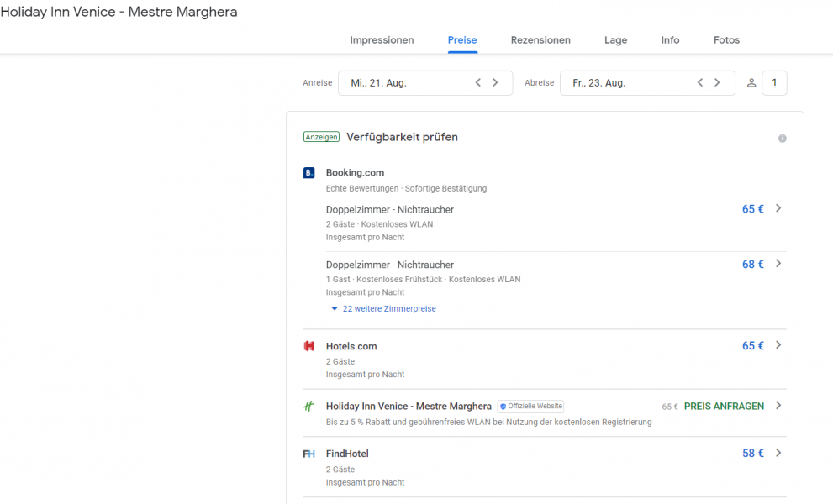Click the guest person icon

coord(751,83)
